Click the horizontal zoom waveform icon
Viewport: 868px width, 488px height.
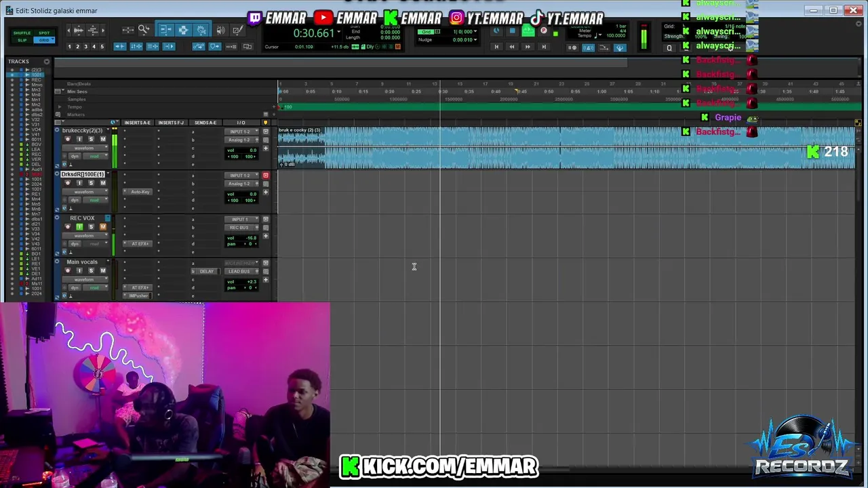coord(79,30)
